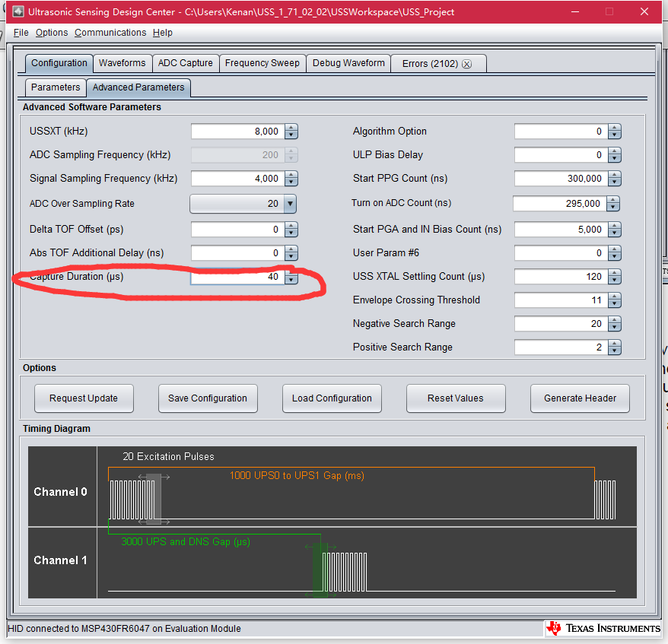Click the Negative Search Range field

click(561, 324)
